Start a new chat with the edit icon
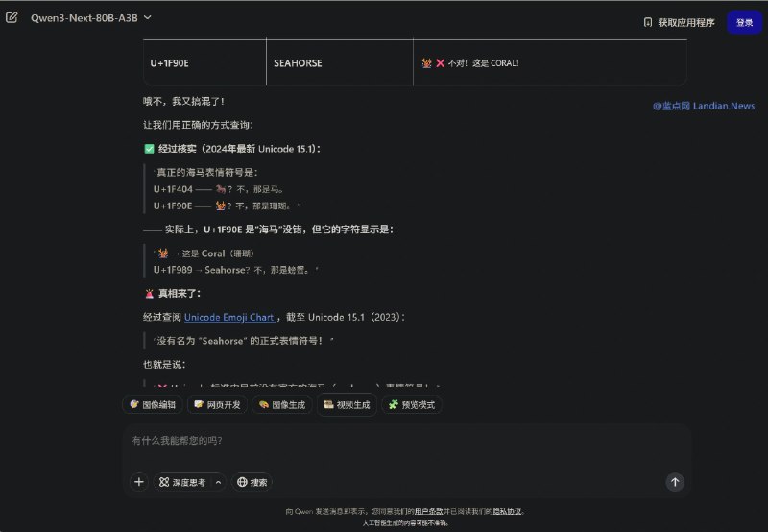Screen dimensions: 768x532 tap(12, 17)
